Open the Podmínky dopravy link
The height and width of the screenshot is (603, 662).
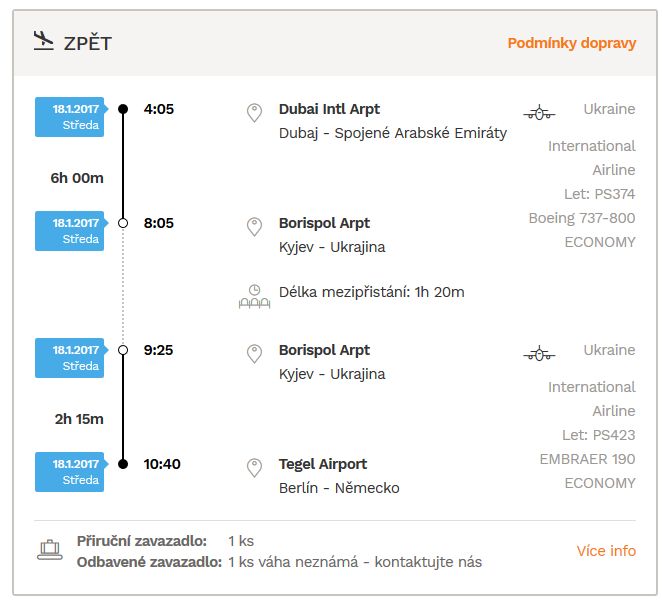[x=572, y=43]
